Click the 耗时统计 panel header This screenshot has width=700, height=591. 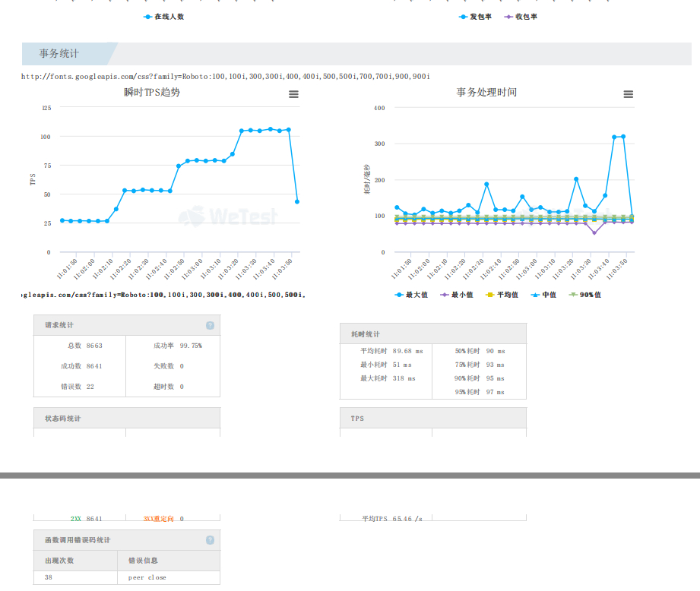[433, 334]
